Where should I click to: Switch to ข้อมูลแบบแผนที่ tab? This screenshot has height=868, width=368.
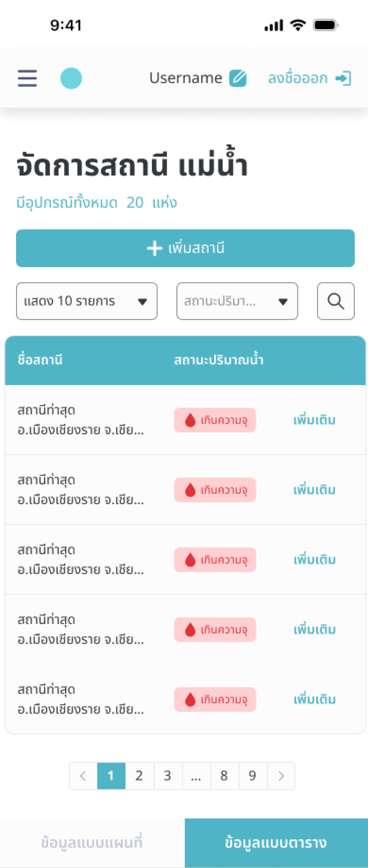point(92,843)
